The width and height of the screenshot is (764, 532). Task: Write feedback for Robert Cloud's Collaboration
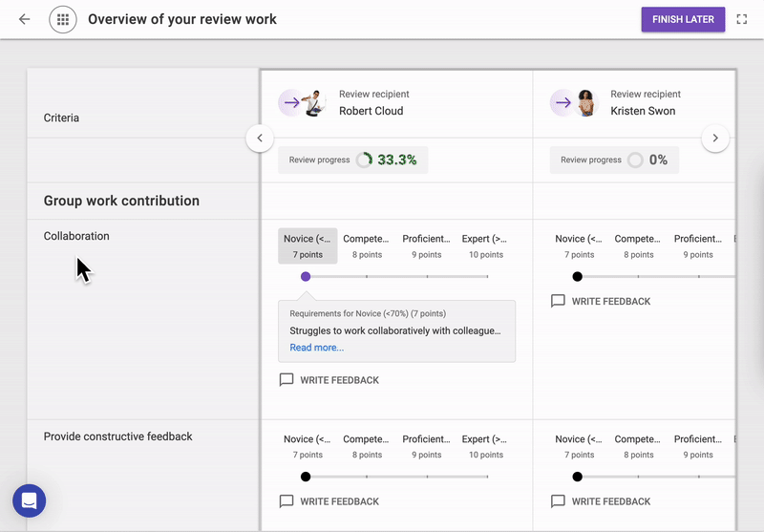pyautogui.click(x=339, y=380)
